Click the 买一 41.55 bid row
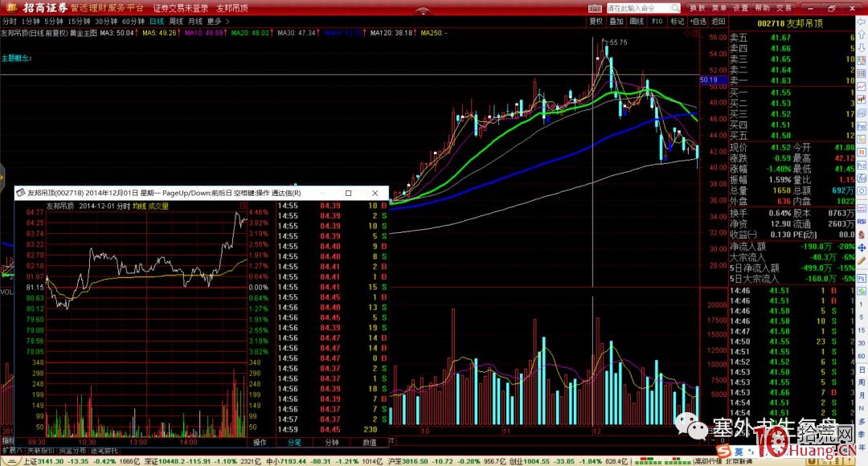The height and width of the screenshot is (466, 868). click(x=792, y=92)
